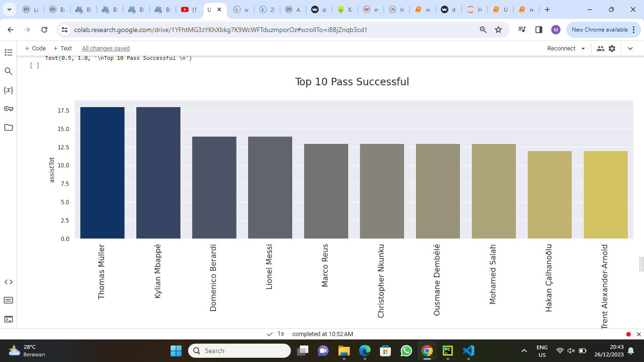
Task: Add a new Code cell
Action: 35,49
